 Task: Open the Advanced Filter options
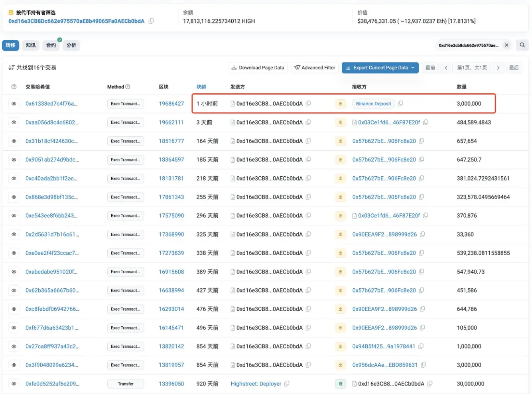pos(315,68)
